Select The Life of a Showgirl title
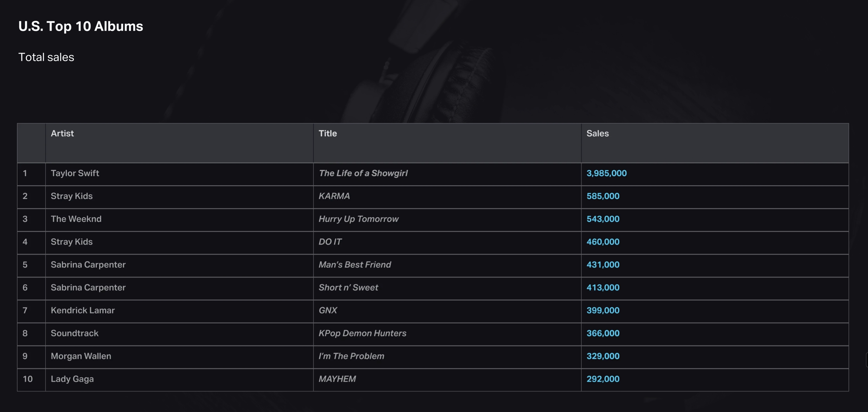Screen dimensions: 868x412 [x=363, y=173]
